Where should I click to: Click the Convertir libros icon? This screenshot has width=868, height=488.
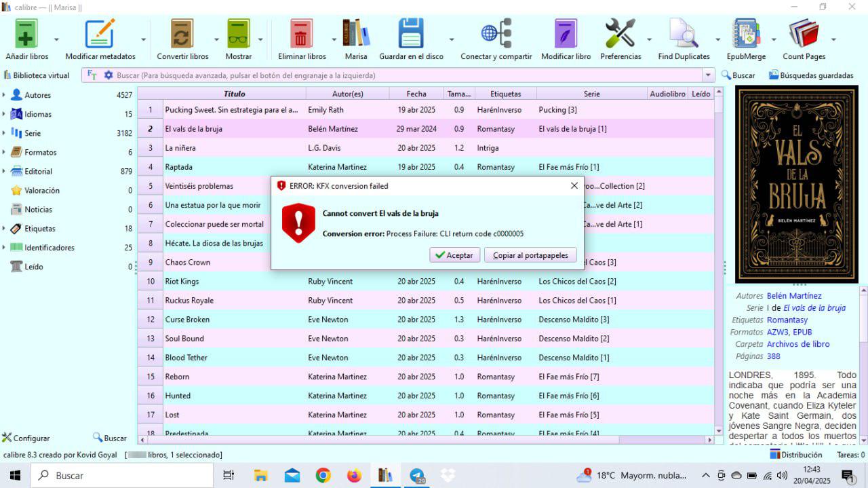click(182, 33)
